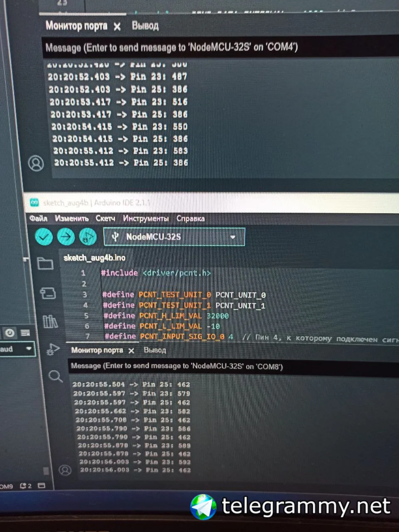Click serial line 'Pin 23: 579'
399x532 pixels.
point(132,393)
